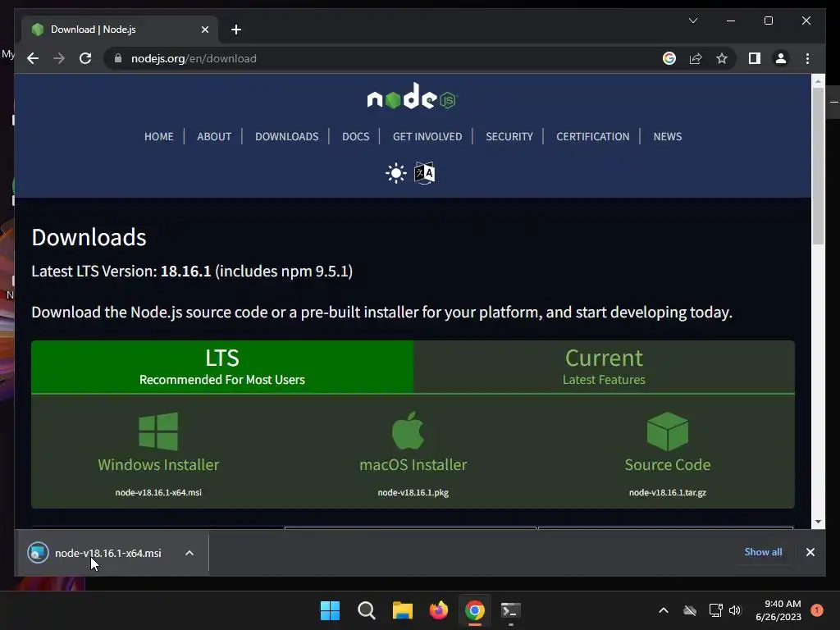The width and height of the screenshot is (840, 630).
Task: Click the network display tray icon
Action: [715, 610]
